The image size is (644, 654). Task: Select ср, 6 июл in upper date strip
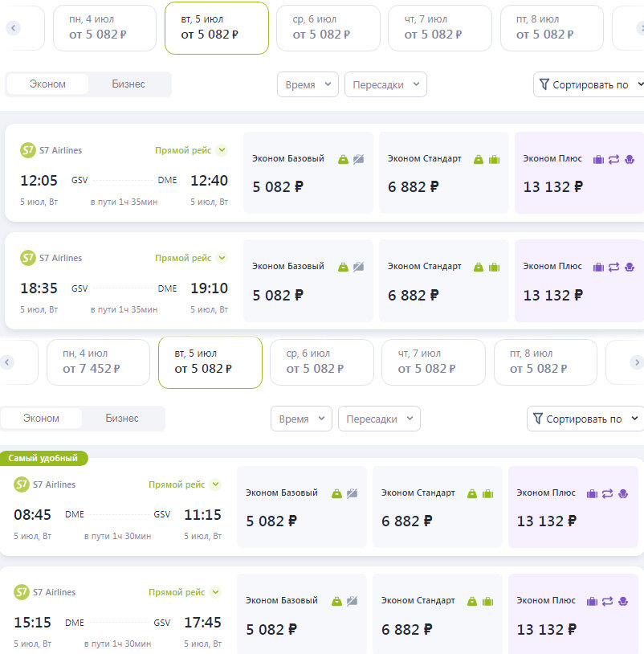(328, 28)
